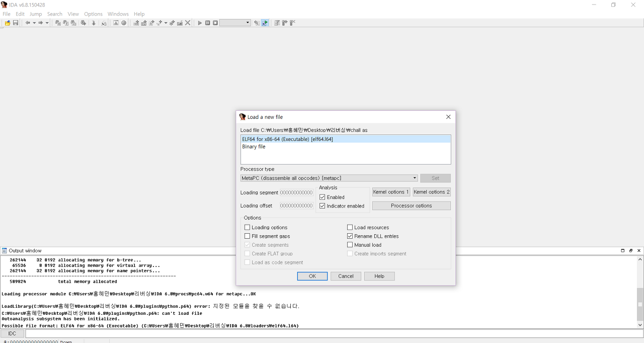This screenshot has height=343, width=644.
Task: Click the Cancel button in the dialog
Action: (346, 276)
